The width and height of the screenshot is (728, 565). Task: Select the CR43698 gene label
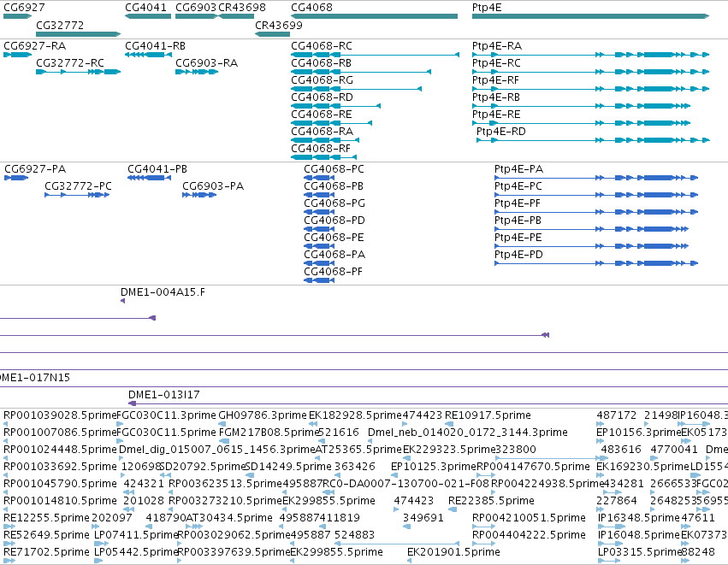(242, 8)
